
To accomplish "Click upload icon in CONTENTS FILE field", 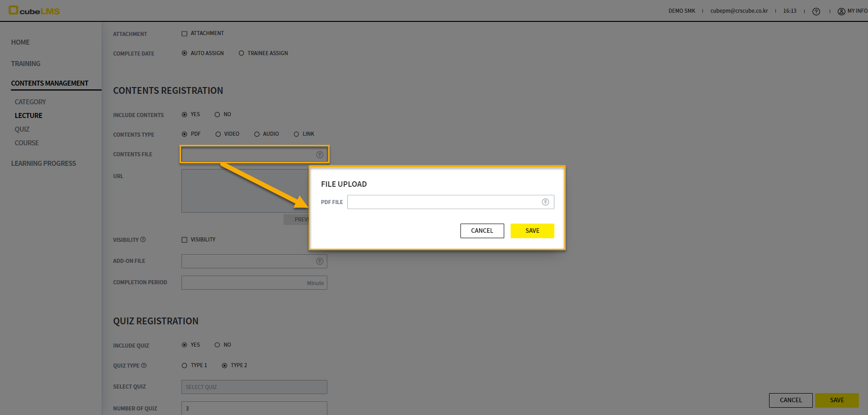I will pyautogui.click(x=320, y=155).
